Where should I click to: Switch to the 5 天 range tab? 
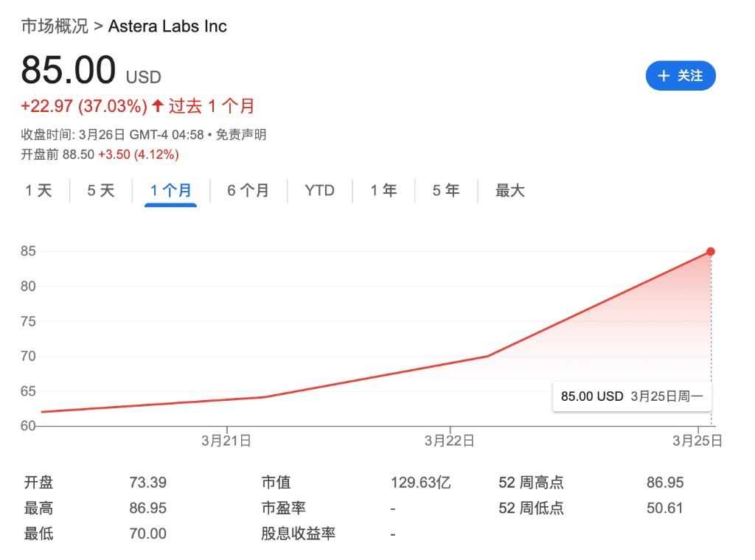pyautogui.click(x=100, y=191)
